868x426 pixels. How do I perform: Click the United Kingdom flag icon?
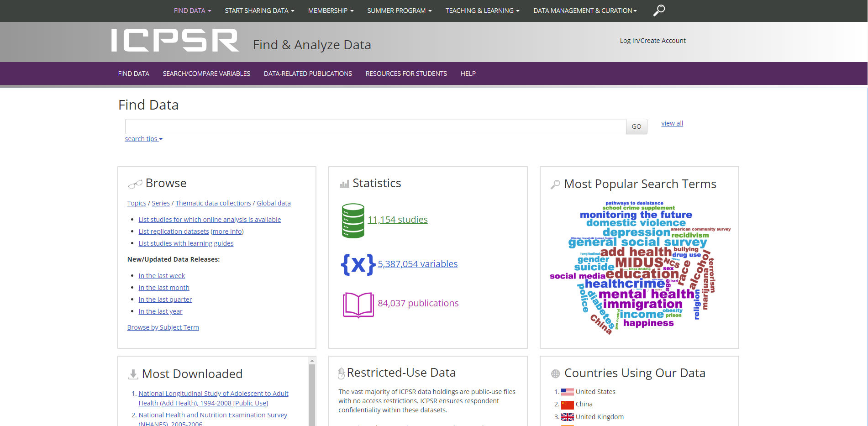point(567,417)
